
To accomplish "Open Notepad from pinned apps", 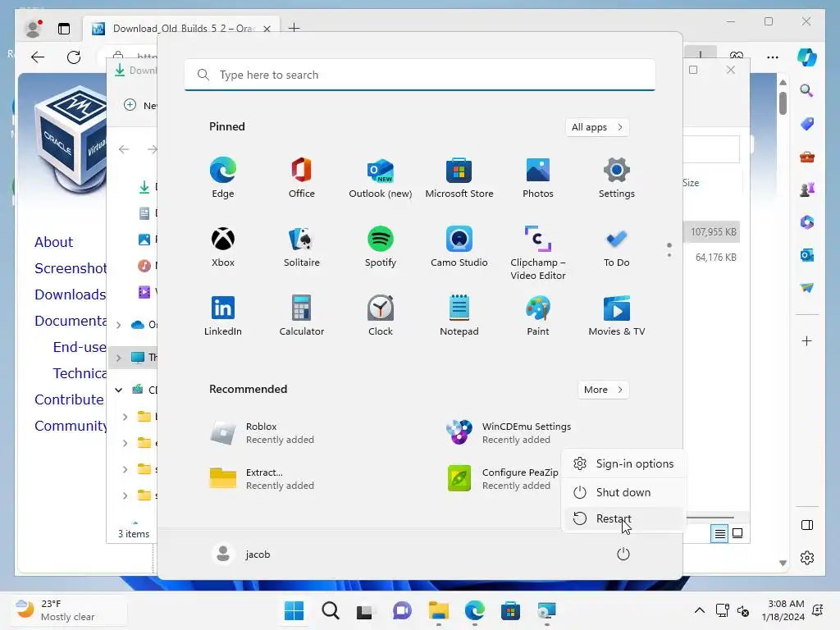I will [x=459, y=316].
